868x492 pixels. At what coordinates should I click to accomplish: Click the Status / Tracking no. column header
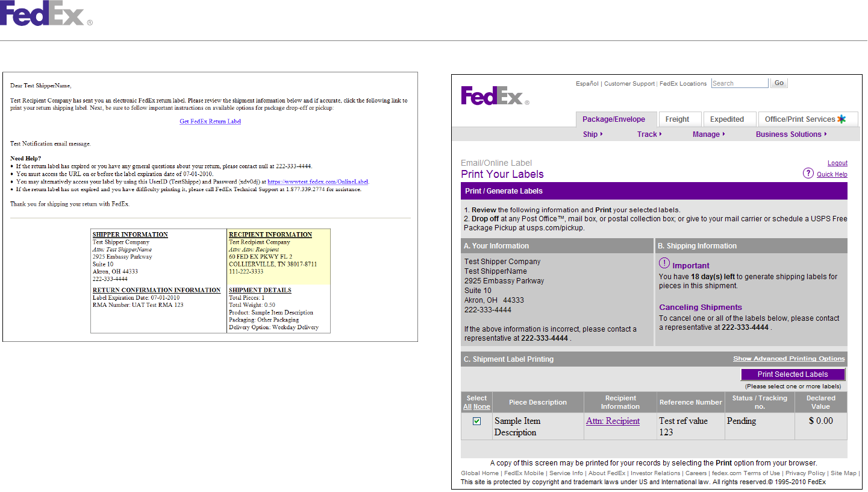pos(760,403)
